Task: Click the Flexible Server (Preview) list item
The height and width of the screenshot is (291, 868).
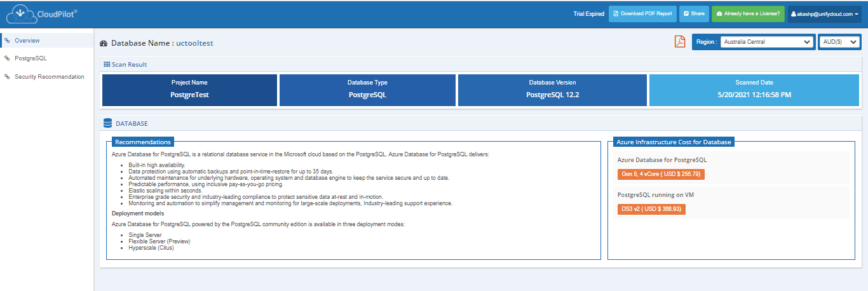Action: pyautogui.click(x=159, y=241)
